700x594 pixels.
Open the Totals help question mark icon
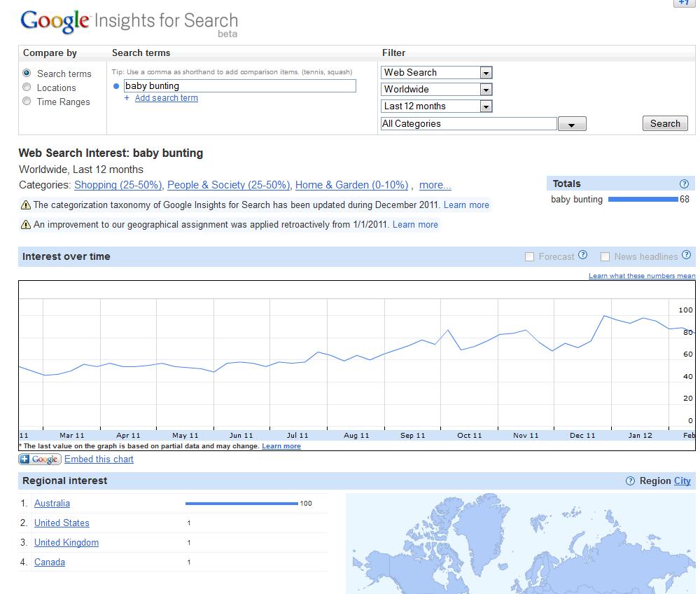click(684, 184)
